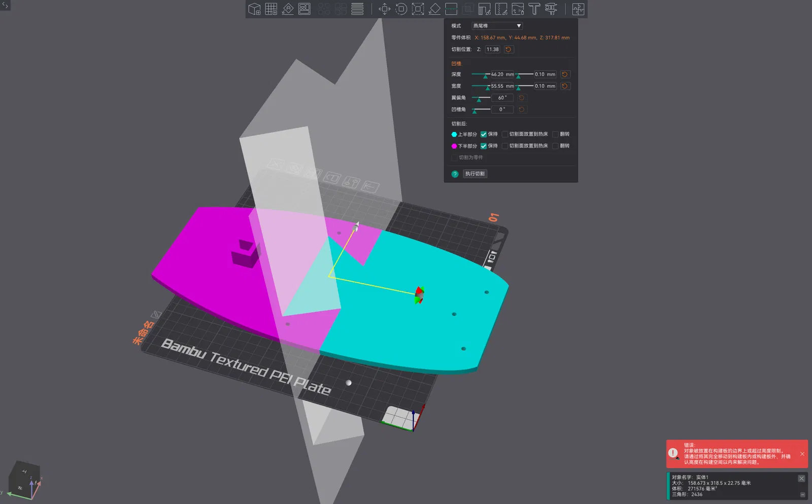Open the cut mode (模式) dropdown

pos(497,26)
